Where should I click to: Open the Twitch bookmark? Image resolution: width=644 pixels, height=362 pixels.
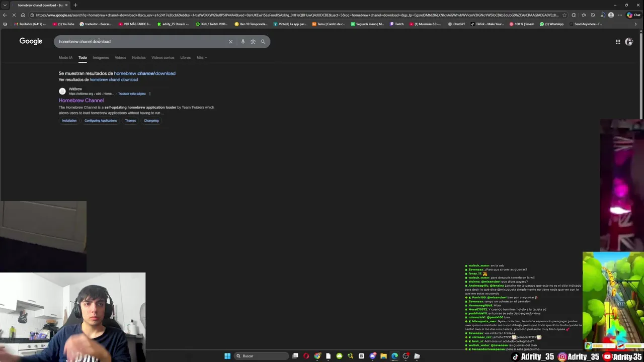point(396,24)
